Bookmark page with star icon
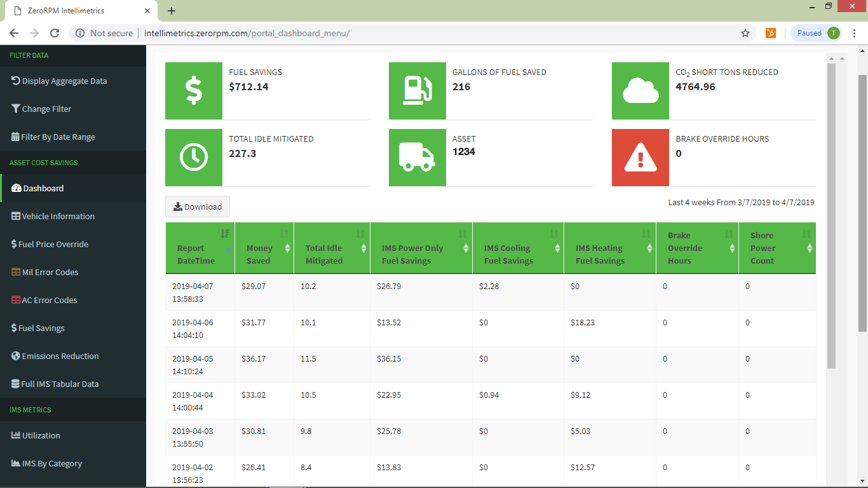The width and height of the screenshot is (868, 488). (745, 33)
